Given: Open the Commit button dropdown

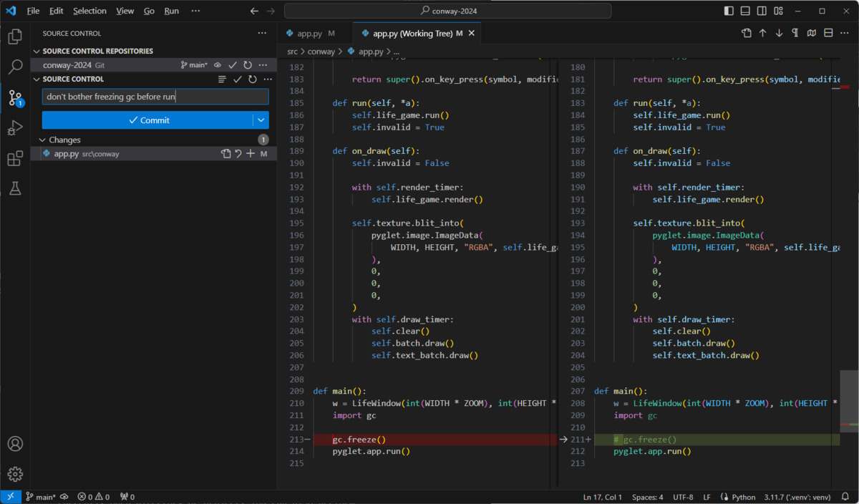Looking at the screenshot, I should [x=261, y=119].
